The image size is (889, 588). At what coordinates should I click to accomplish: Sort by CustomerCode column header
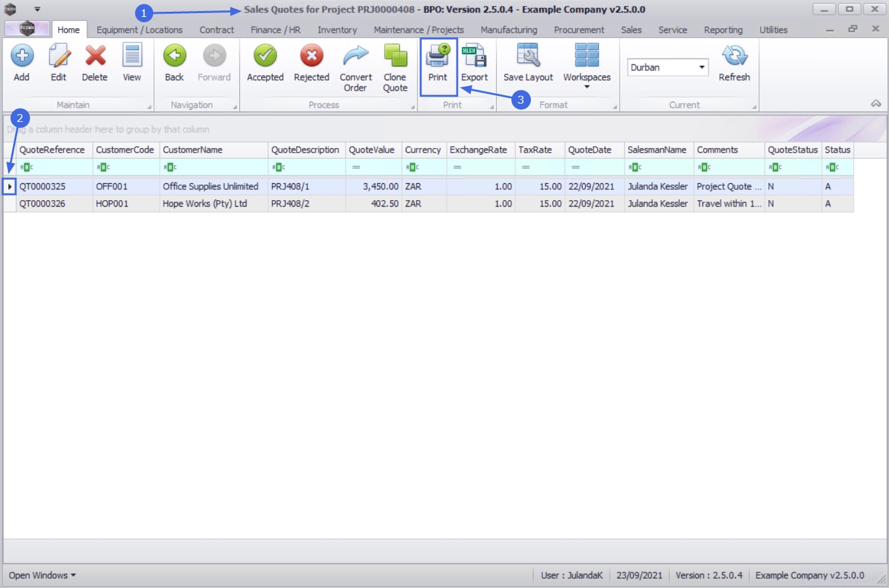(x=127, y=150)
